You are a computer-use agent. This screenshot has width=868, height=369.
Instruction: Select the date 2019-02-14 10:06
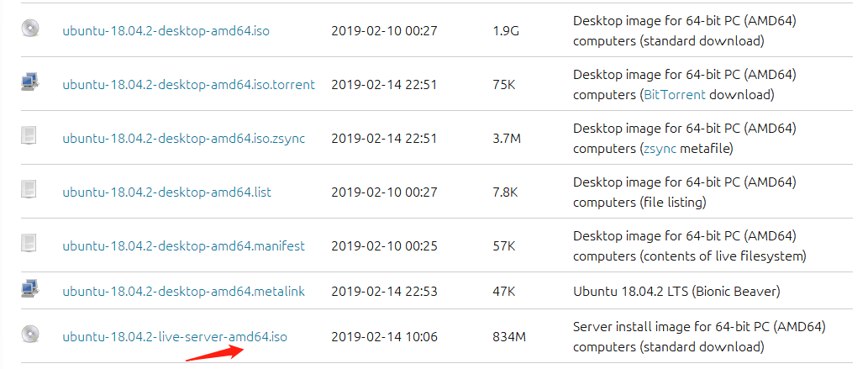[384, 336]
